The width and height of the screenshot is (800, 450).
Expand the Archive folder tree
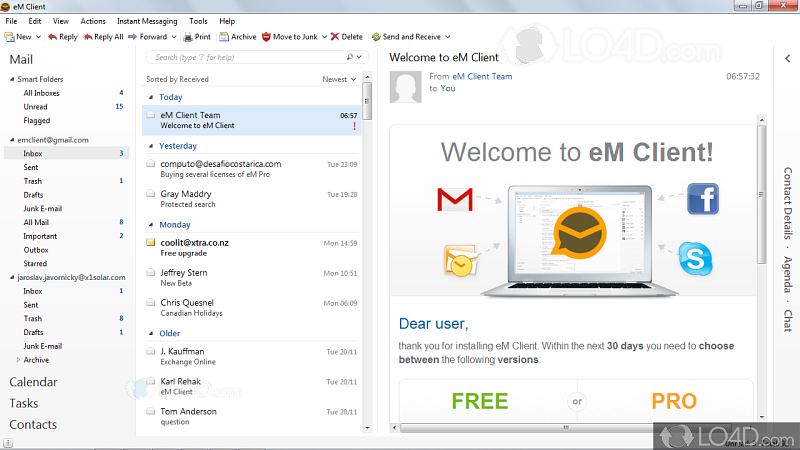click(17, 360)
